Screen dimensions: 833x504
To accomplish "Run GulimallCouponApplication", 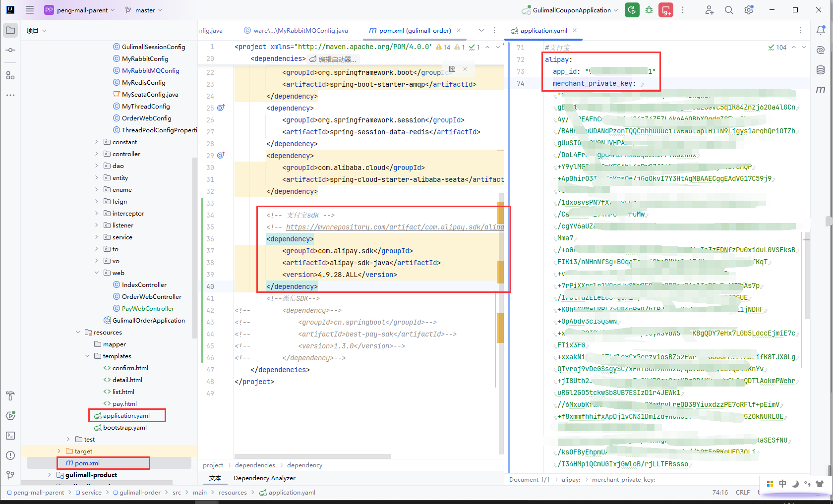I will (x=632, y=10).
